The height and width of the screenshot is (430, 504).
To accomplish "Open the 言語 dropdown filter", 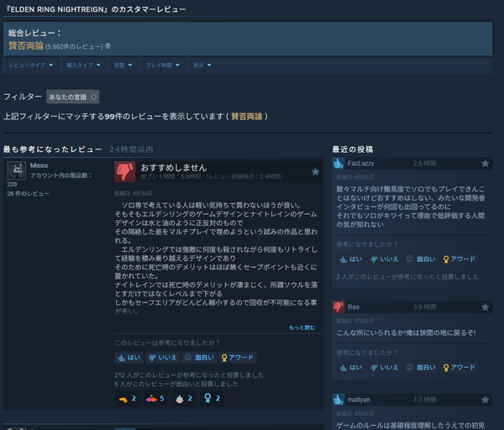I will tap(123, 66).
